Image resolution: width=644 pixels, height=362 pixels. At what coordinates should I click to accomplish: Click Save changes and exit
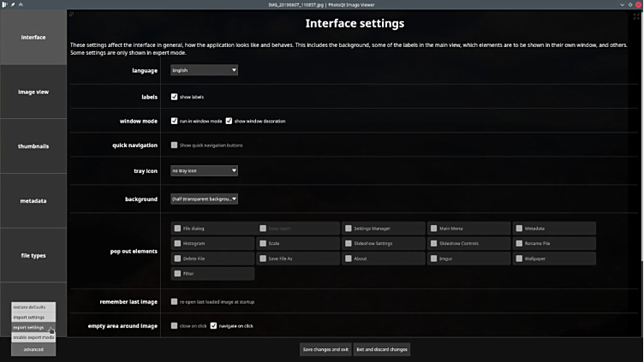point(325,349)
